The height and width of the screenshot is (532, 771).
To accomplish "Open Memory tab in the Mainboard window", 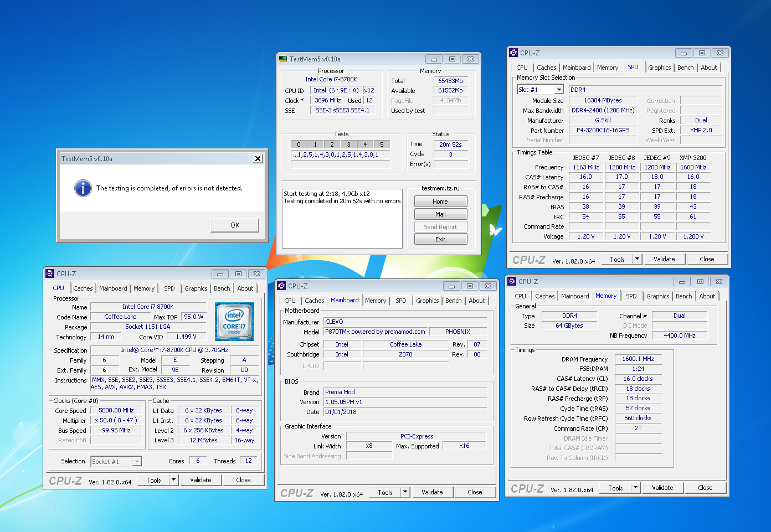I will point(376,301).
